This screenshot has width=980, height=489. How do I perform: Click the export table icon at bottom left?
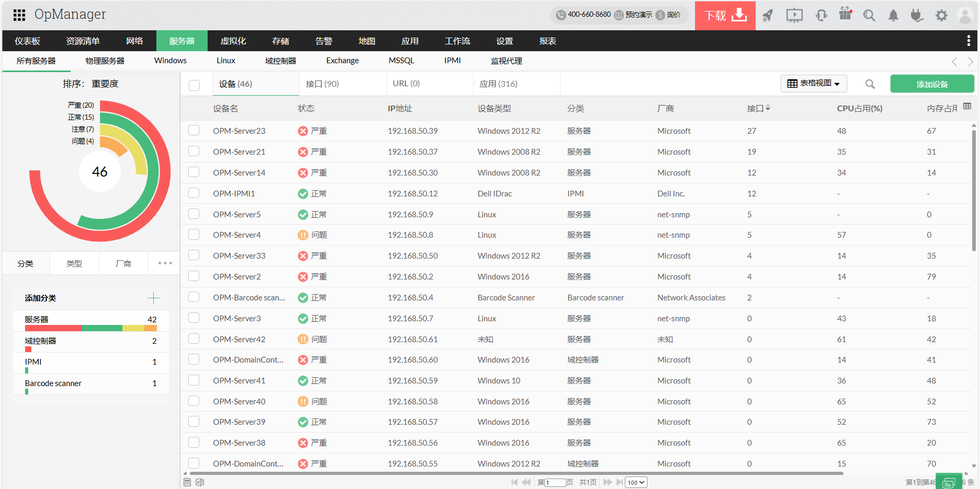187,482
